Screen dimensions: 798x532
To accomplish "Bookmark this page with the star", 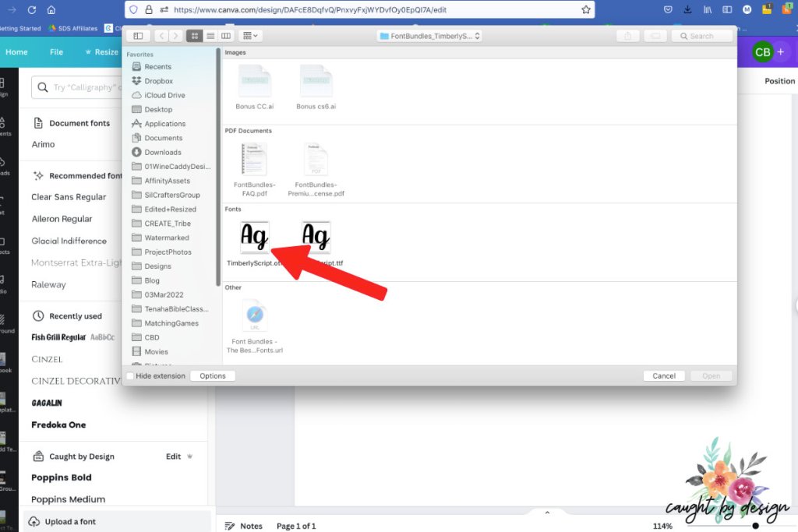I will click(x=586, y=9).
